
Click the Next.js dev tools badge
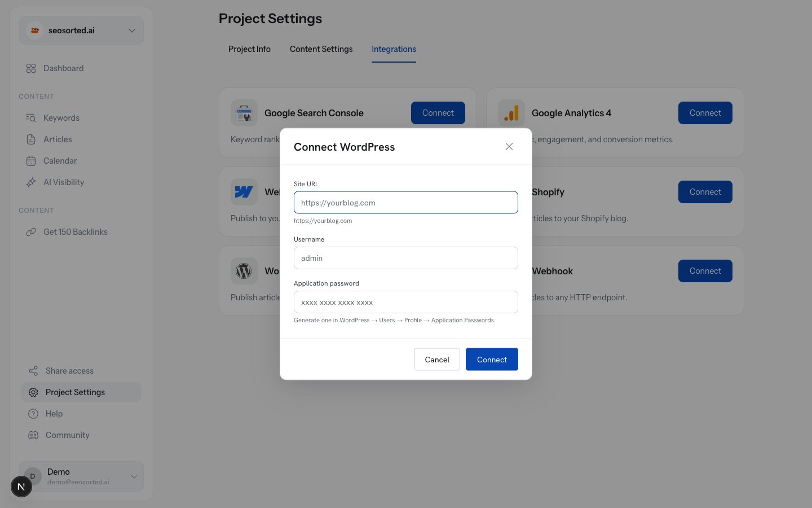point(21,487)
